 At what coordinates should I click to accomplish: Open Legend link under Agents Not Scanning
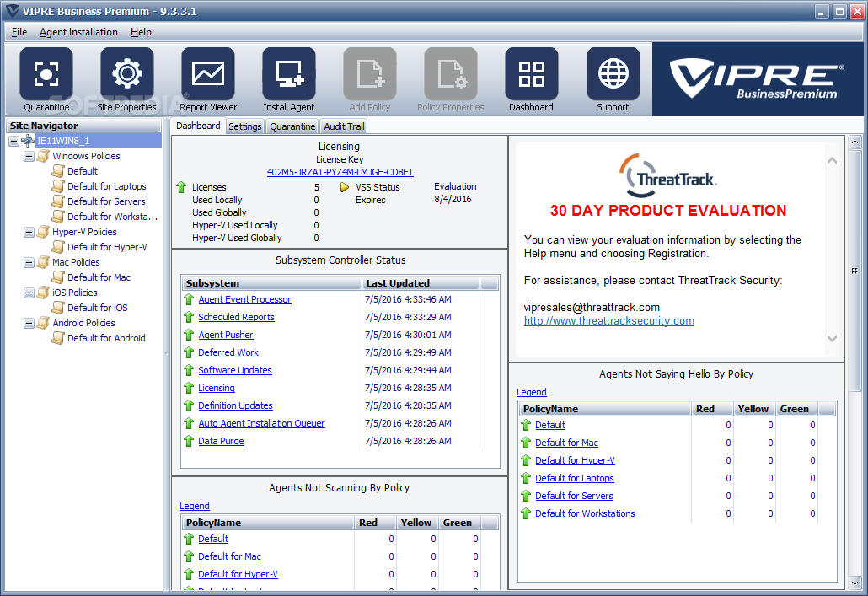click(195, 506)
